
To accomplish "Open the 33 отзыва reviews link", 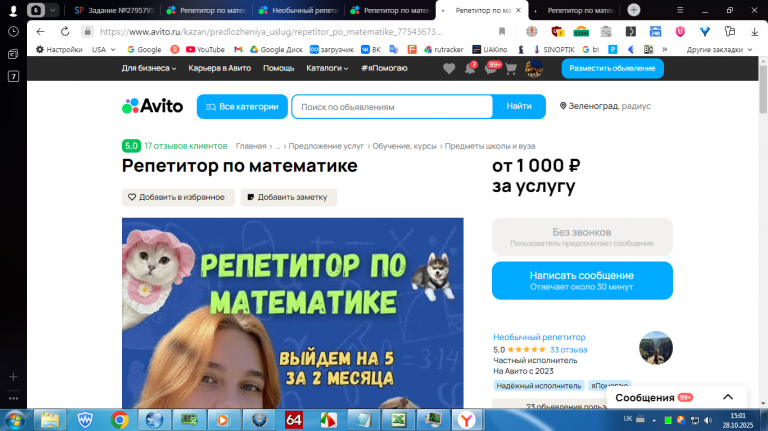I will 568,350.
